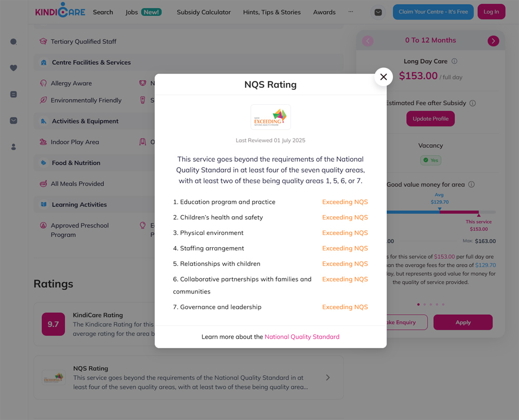Click the fee comparison price range bar
This screenshot has width=519, height=420.
(x=440, y=212)
